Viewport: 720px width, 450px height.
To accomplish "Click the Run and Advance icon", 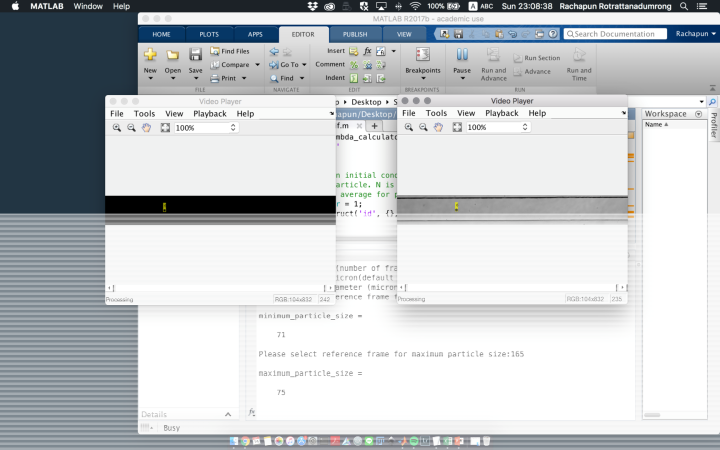I will pyautogui.click(x=494, y=56).
